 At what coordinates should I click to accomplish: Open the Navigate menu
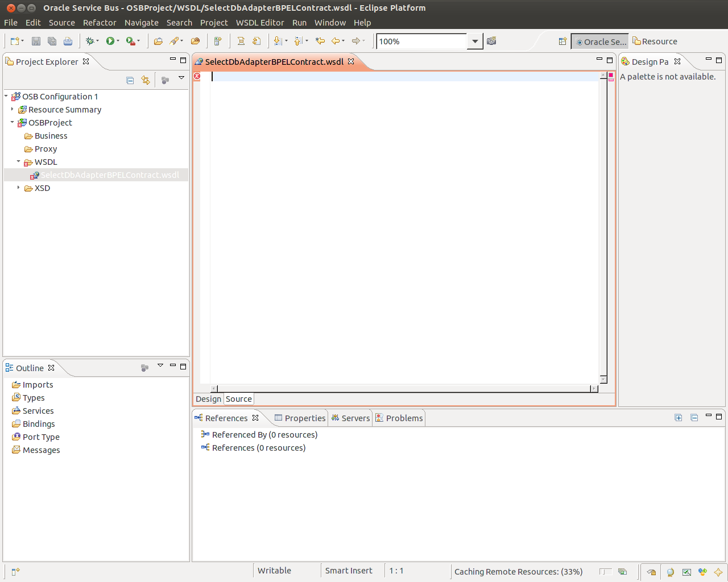point(142,23)
